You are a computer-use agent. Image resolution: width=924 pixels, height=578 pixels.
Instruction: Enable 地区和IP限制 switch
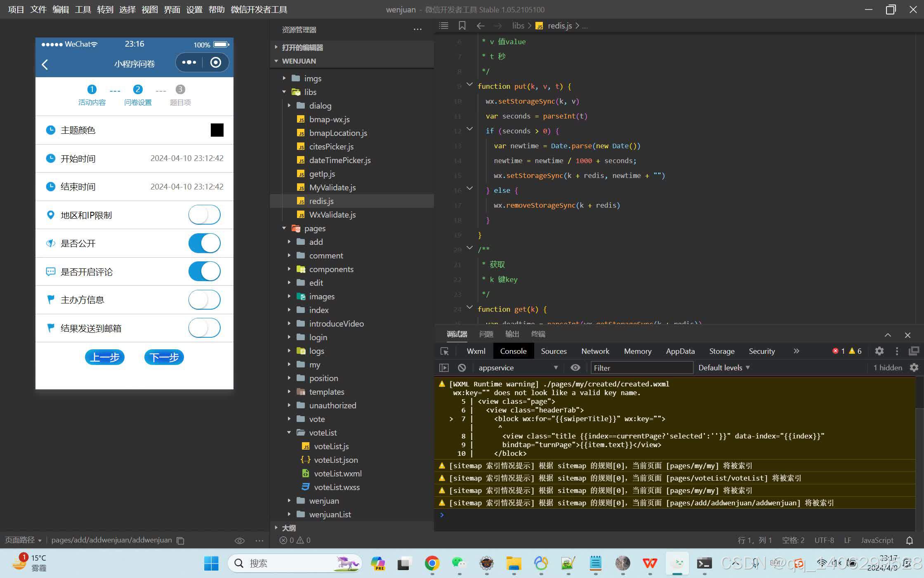(204, 215)
